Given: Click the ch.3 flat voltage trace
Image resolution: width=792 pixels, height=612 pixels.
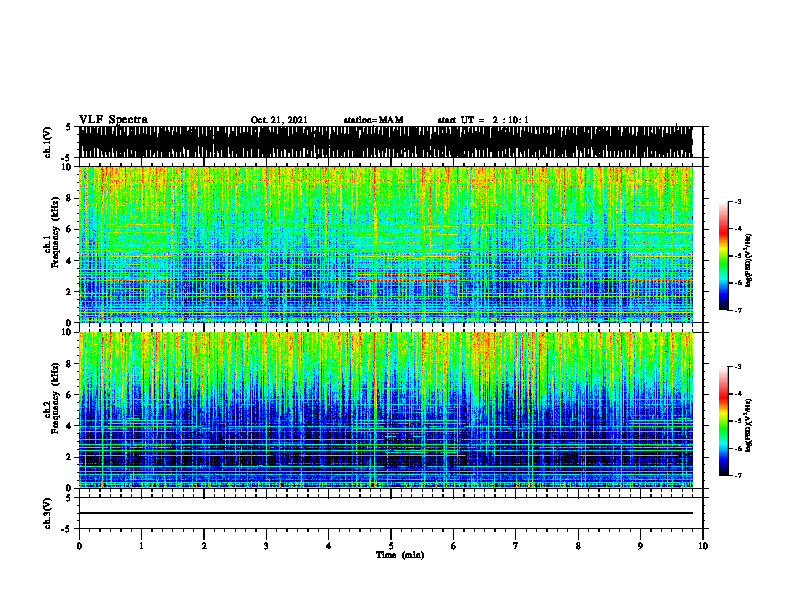Looking at the screenshot, I should (385, 513).
